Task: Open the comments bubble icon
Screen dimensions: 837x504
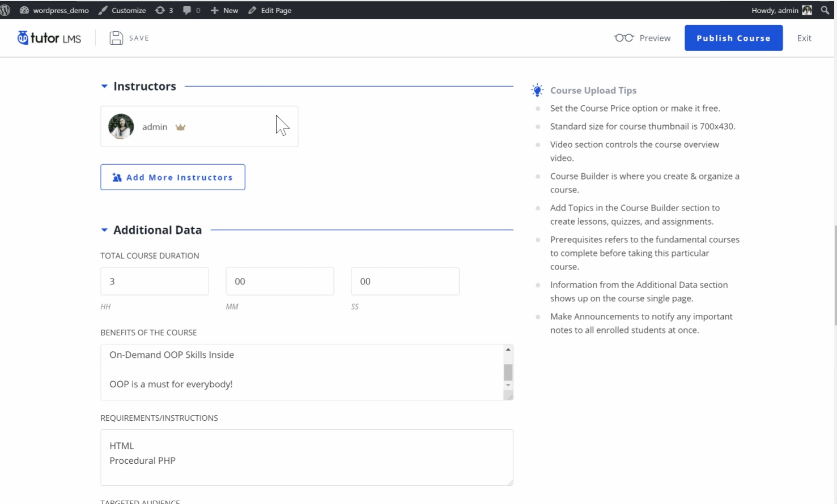Action: tap(187, 10)
